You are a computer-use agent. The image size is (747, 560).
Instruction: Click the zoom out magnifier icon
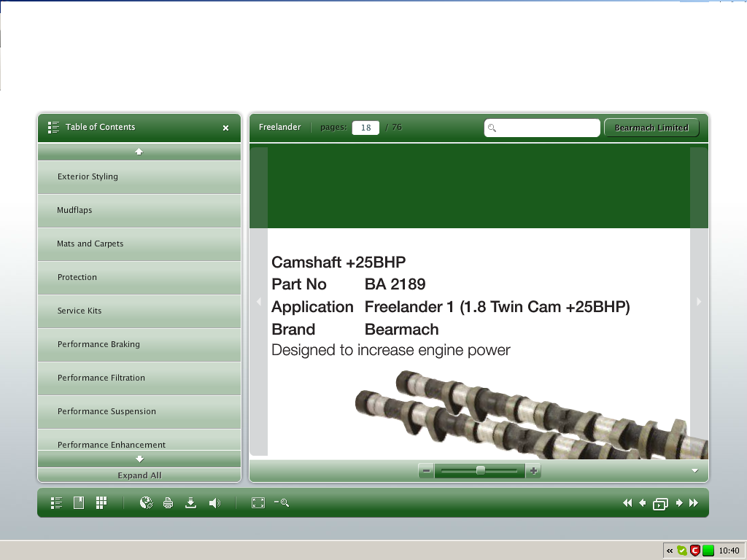click(282, 502)
